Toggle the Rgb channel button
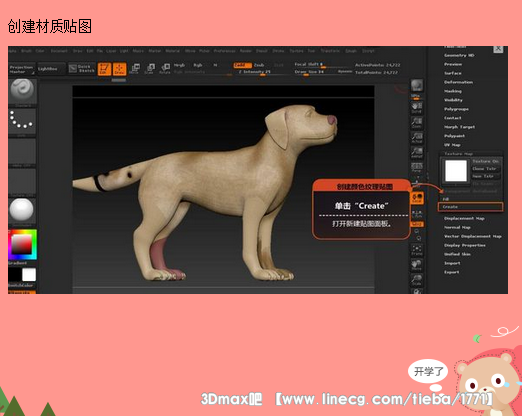Viewport: 522px width, 416px height. tap(198, 65)
